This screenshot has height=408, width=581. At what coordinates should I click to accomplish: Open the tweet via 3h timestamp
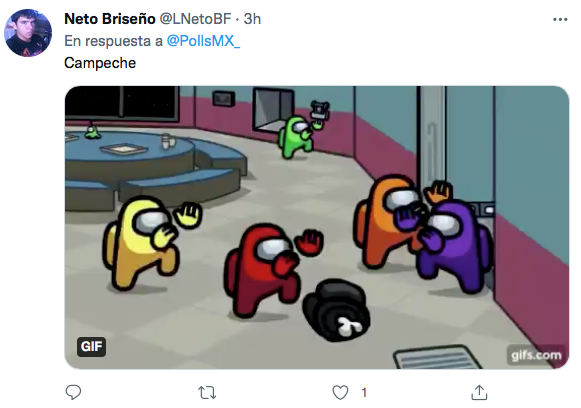click(x=252, y=19)
